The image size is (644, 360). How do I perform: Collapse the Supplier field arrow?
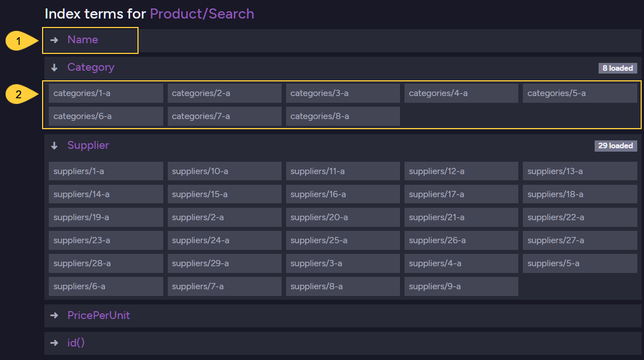(x=54, y=145)
